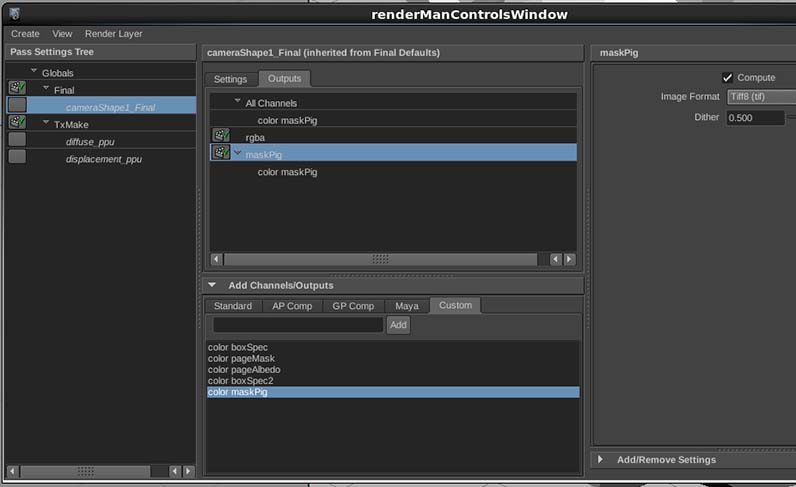Toggle the enabled icon beside rgba output
This screenshot has height=487, width=796.
[x=221, y=135]
